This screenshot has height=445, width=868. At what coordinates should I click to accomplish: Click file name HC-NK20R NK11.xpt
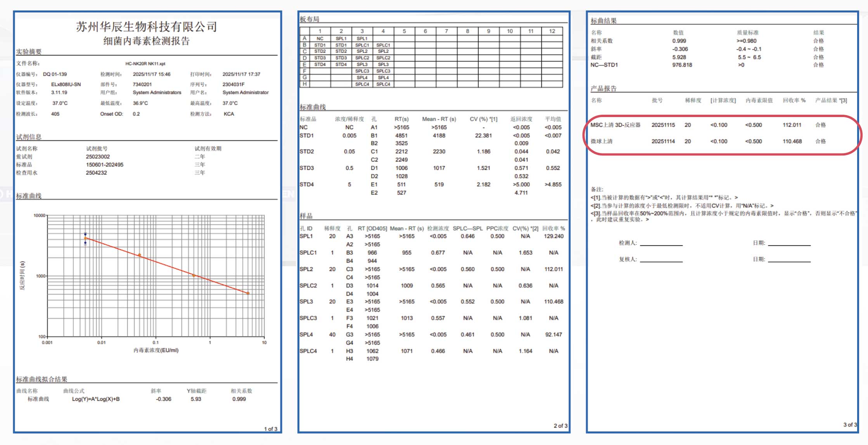145,64
